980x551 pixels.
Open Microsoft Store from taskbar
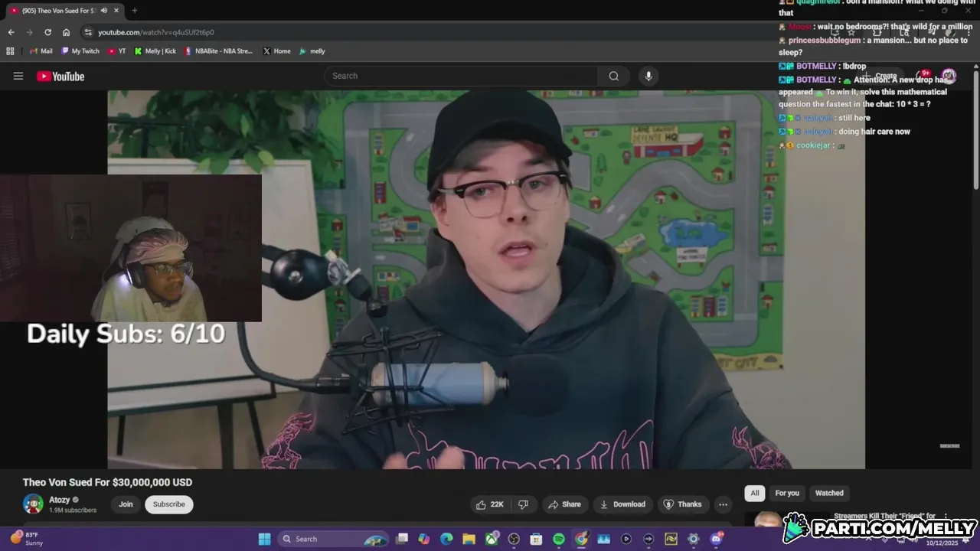536,539
